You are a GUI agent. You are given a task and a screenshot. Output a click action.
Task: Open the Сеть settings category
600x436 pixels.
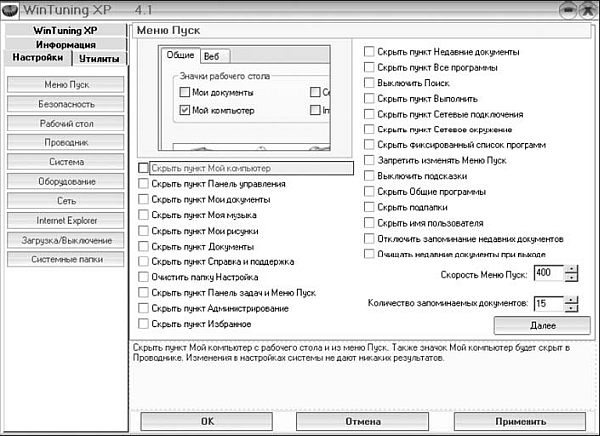click(65, 201)
